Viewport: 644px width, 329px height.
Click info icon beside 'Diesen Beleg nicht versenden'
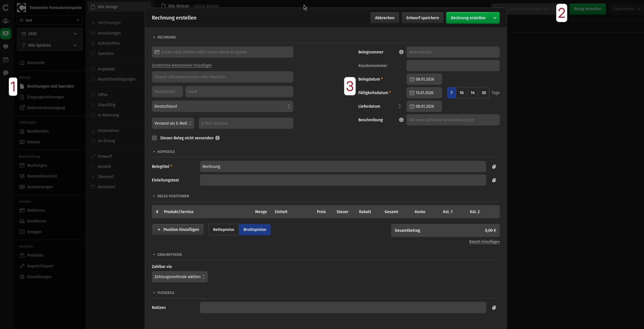click(217, 138)
